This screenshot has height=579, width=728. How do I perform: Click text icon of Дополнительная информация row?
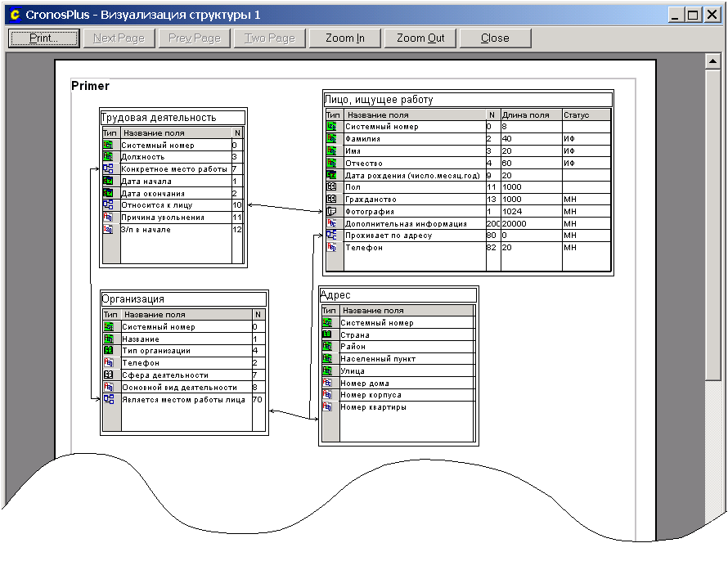pyautogui.click(x=331, y=223)
